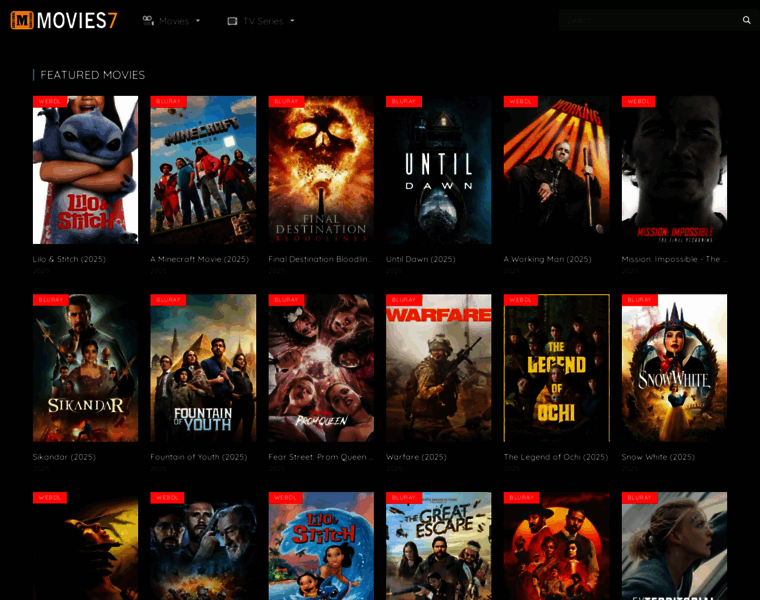Viewport: 760px width, 600px height.
Task: Click the WEBDL badge on Working Man
Action: pos(521,101)
